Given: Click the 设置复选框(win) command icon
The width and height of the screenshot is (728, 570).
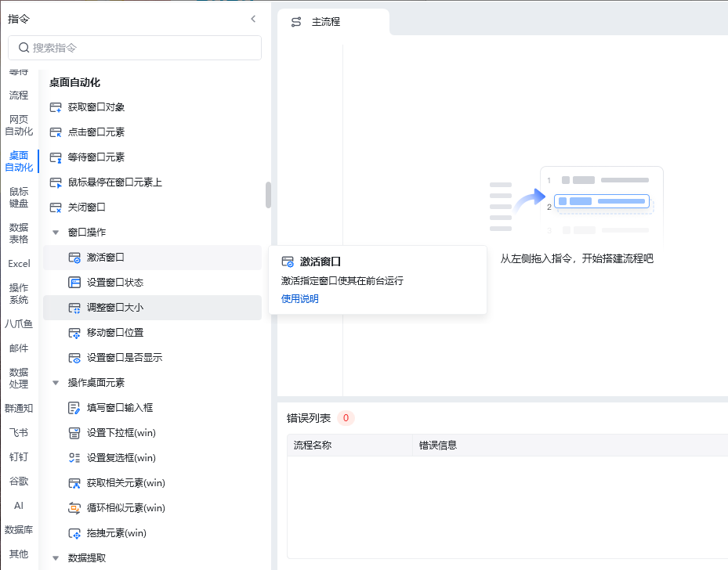Looking at the screenshot, I should pos(74,458).
